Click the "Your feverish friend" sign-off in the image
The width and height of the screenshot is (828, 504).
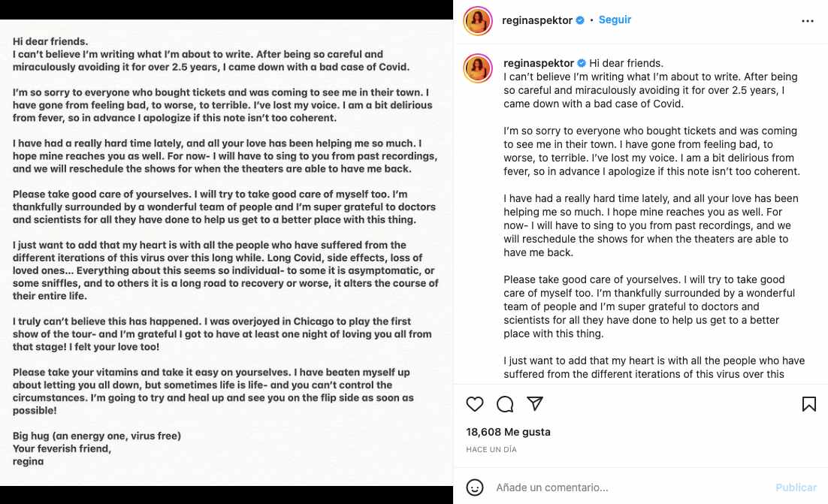pos(62,448)
